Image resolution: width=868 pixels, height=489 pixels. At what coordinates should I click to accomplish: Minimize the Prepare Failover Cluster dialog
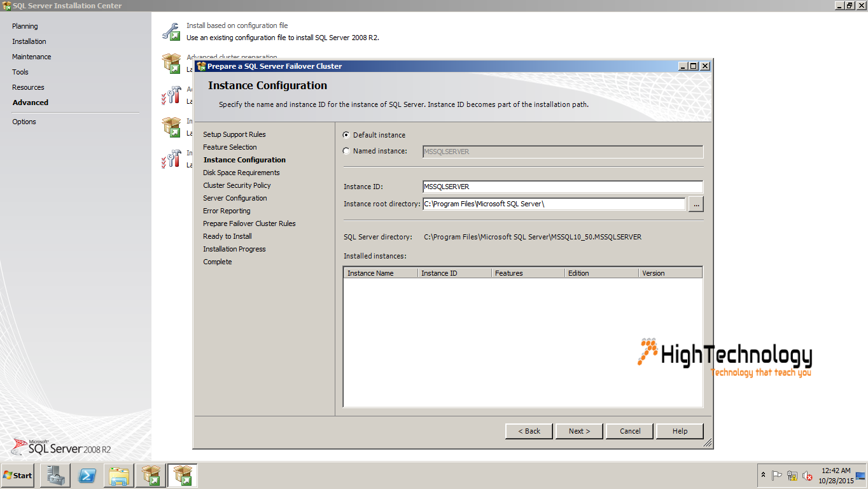pos(683,66)
